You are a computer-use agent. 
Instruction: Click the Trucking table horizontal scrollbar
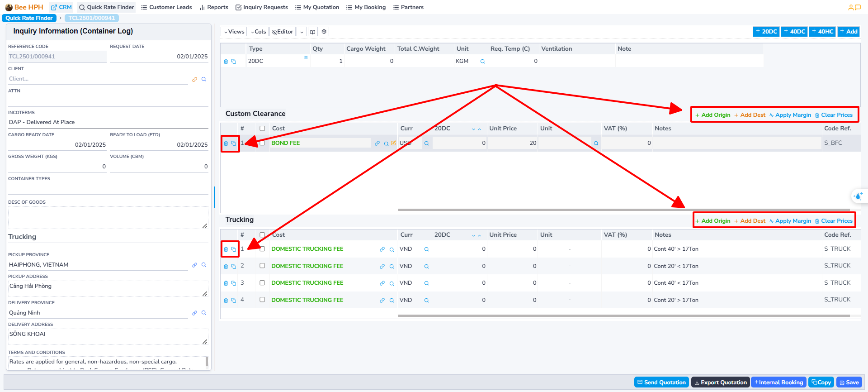[x=624, y=316]
